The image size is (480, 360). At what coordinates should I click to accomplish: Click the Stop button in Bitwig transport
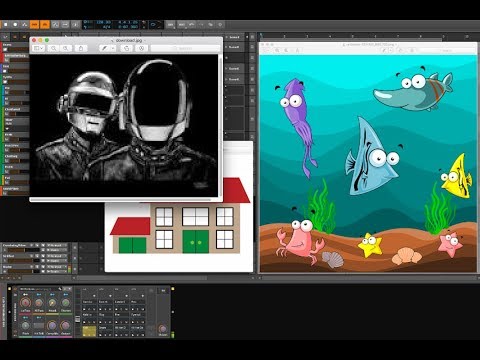point(5,25)
